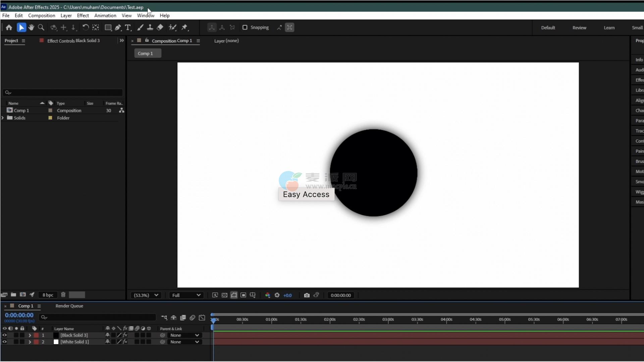This screenshot has width=644, height=362.
Task: Click the Create a new folder icon
Action: [13, 295]
